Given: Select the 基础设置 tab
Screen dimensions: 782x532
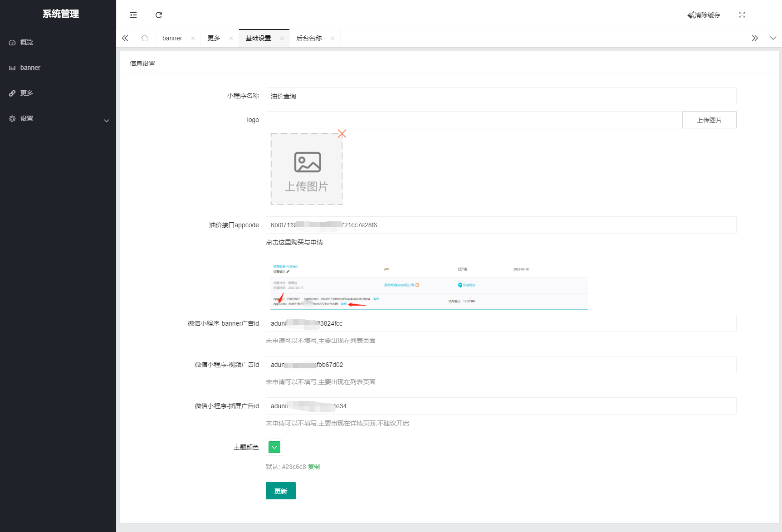Looking at the screenshot, I should tap(259, 38).
